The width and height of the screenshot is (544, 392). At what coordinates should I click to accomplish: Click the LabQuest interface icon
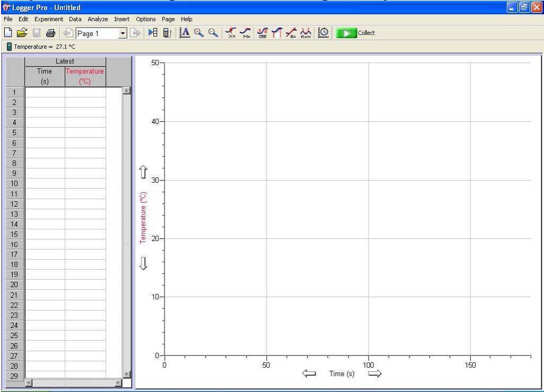click(167, 33)
